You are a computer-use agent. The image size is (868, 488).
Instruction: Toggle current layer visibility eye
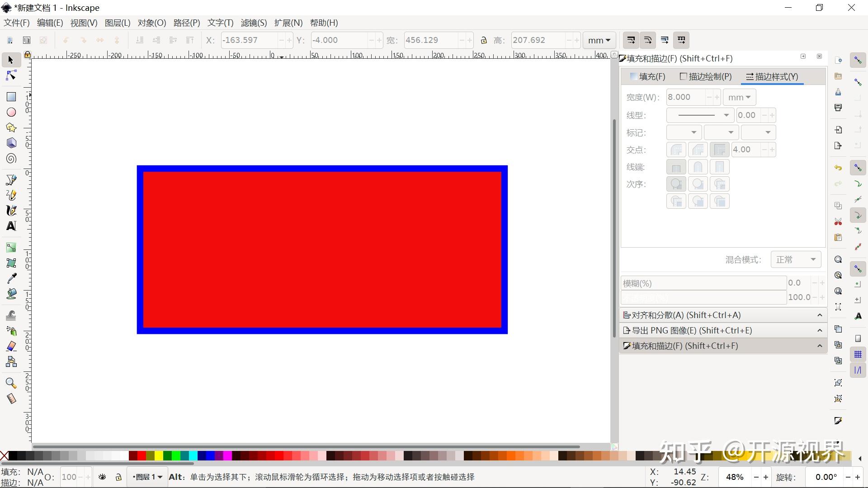102,477
